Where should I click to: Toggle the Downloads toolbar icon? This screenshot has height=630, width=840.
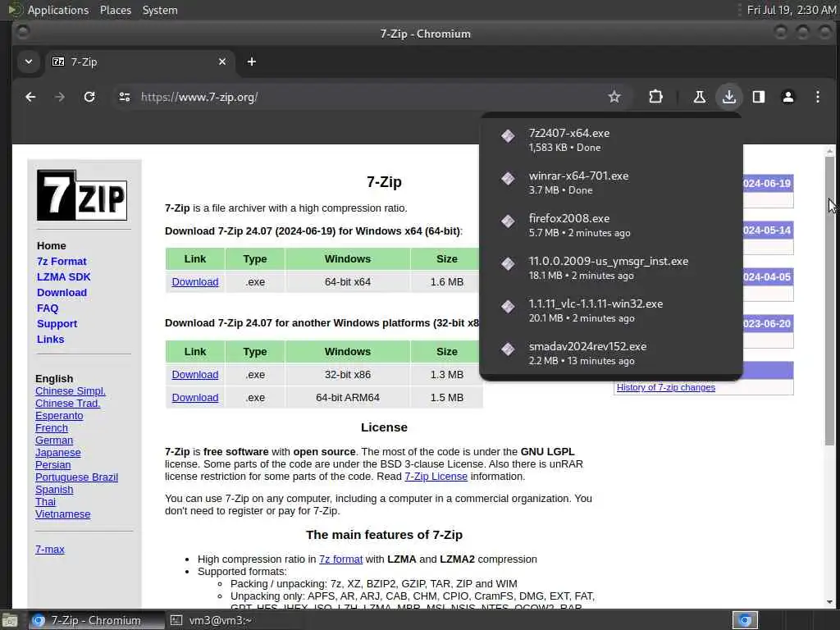[728, 97]
